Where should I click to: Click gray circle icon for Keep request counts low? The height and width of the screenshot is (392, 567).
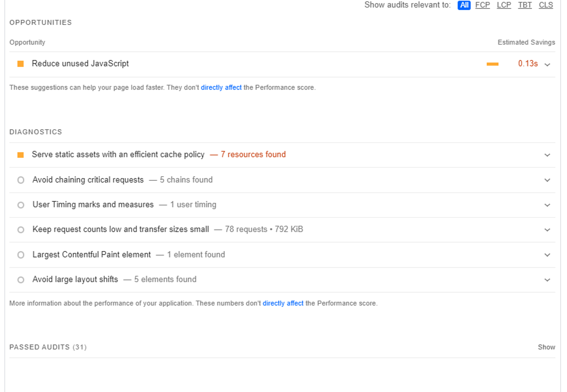pyautogui.click(x=21, y=230)
